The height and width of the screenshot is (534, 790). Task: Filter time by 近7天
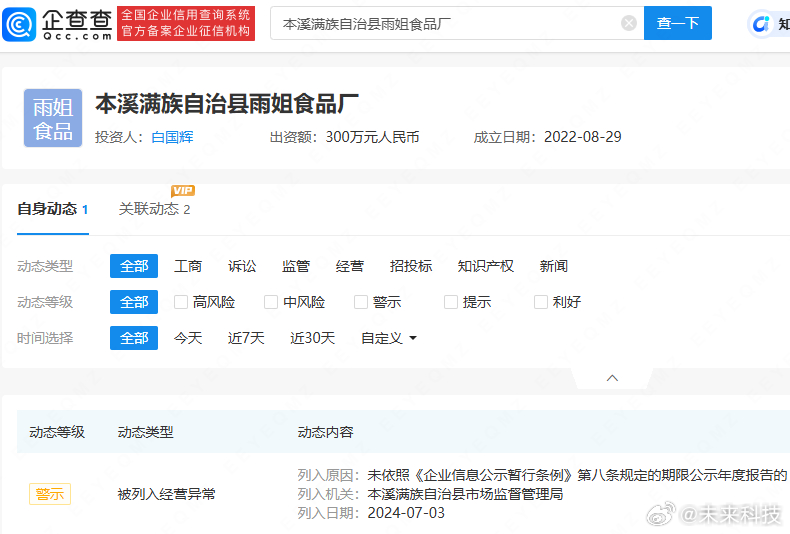[246, 338]
